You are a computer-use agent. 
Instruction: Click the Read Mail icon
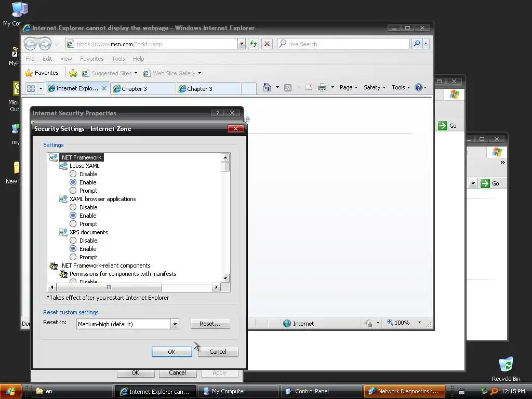click(x=309, y=87)
